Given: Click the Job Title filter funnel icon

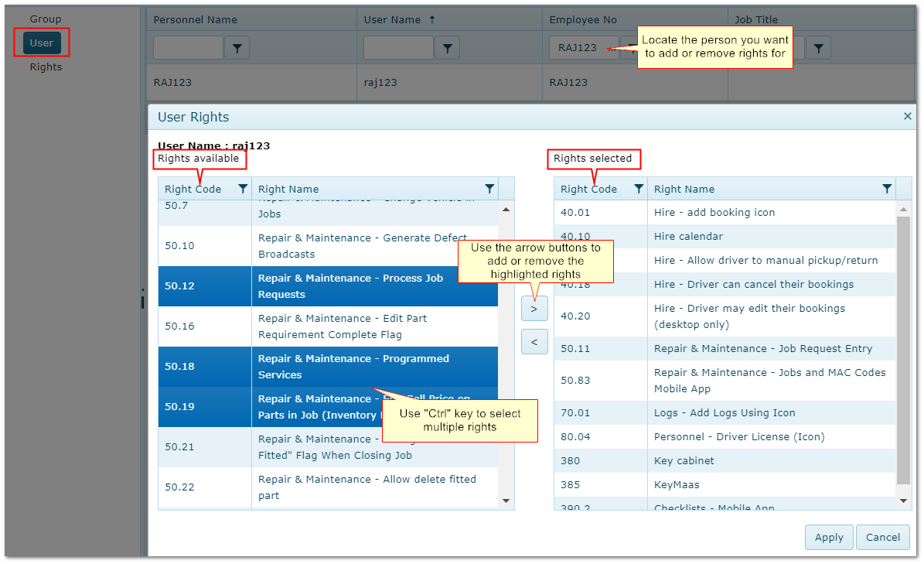Looking at the screenshot, I should click(x=818, y=49).
